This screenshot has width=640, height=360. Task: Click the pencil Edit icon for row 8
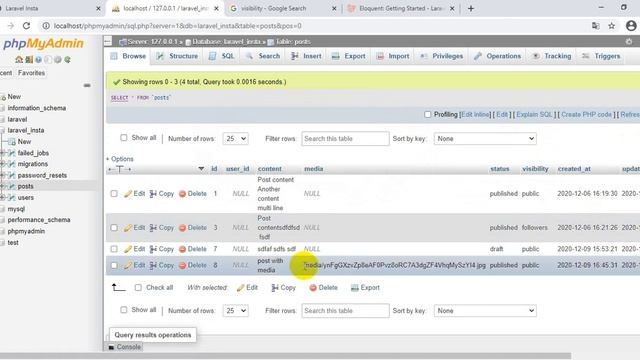tap(128, 265)
